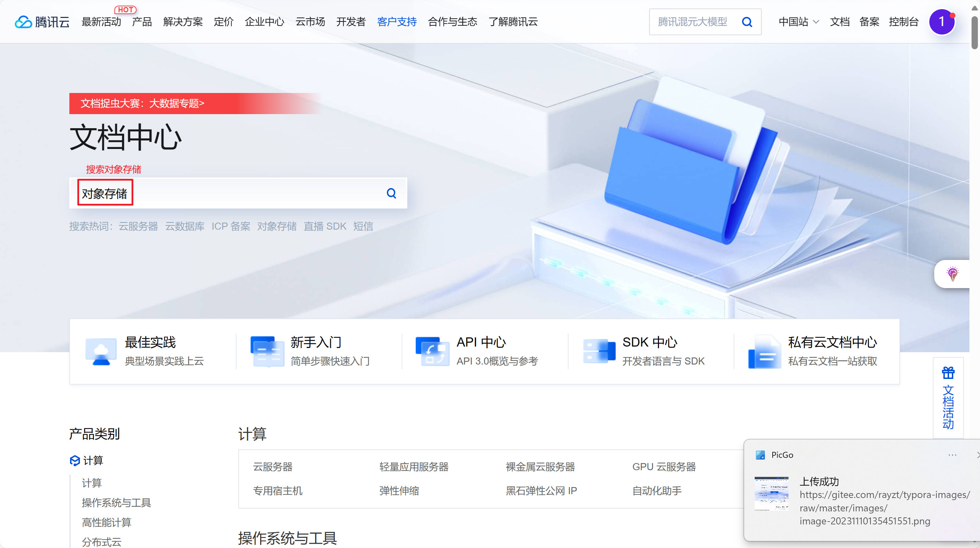Viewport: 980px width, 548px height.
Task: Click the document center search magnifier icon
Action: (x=391, y=193)
